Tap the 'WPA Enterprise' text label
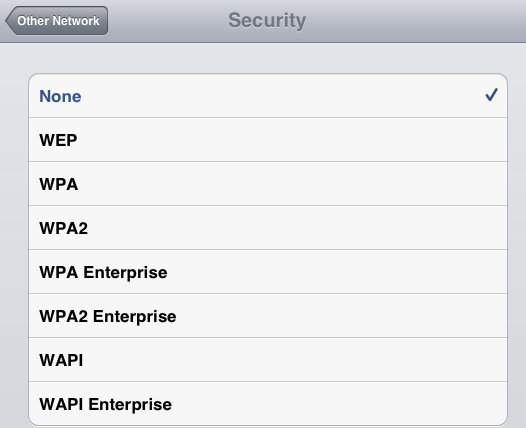The height and width of the screenshot is (428, 526). [103, 273]
